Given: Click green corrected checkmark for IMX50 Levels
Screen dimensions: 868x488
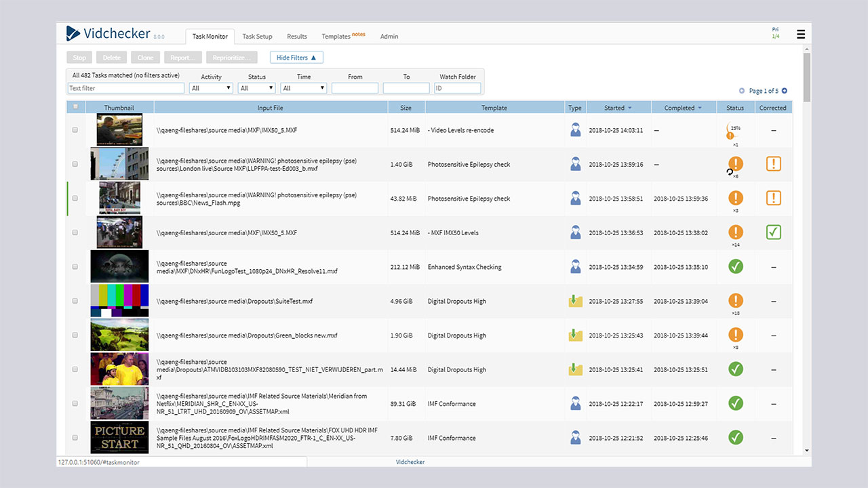Looking at the screenshot, I should pyautogui.click(x=773, y=232).
